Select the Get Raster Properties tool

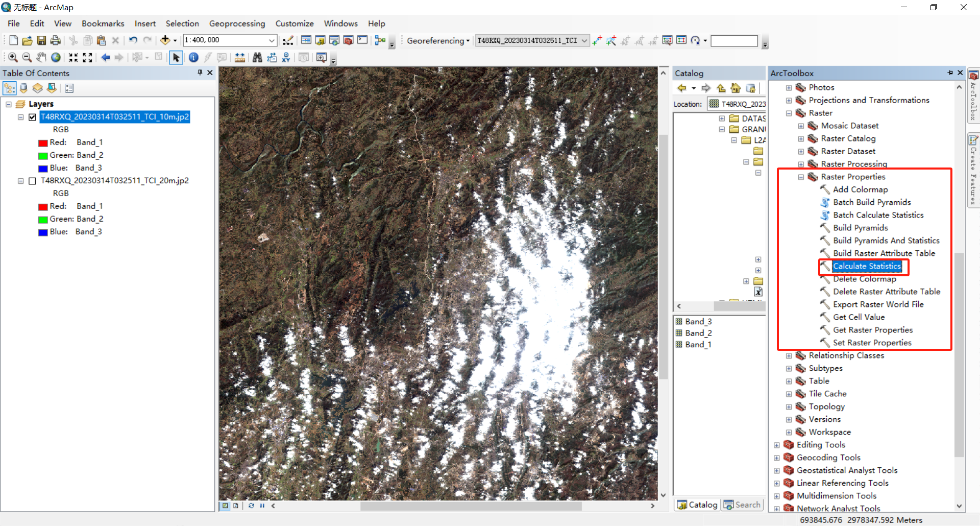pyautogui.click(x=873, y=330)
